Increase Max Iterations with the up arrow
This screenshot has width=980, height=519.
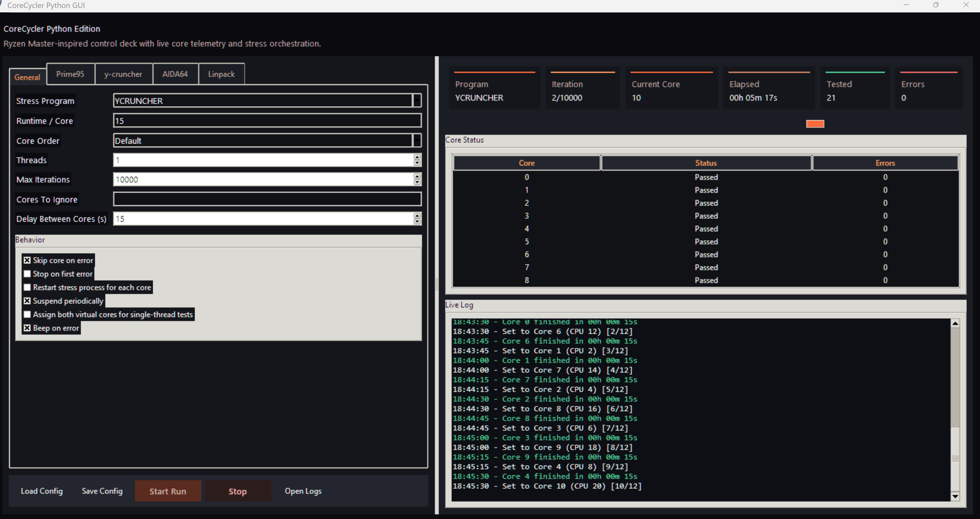point(417,176)
